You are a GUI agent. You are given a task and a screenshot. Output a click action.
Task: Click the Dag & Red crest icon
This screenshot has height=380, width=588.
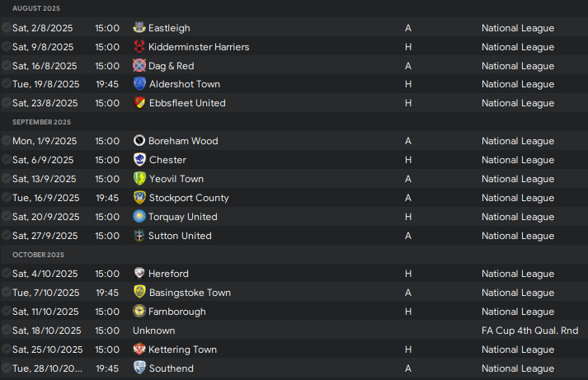[x=139, y=65]
